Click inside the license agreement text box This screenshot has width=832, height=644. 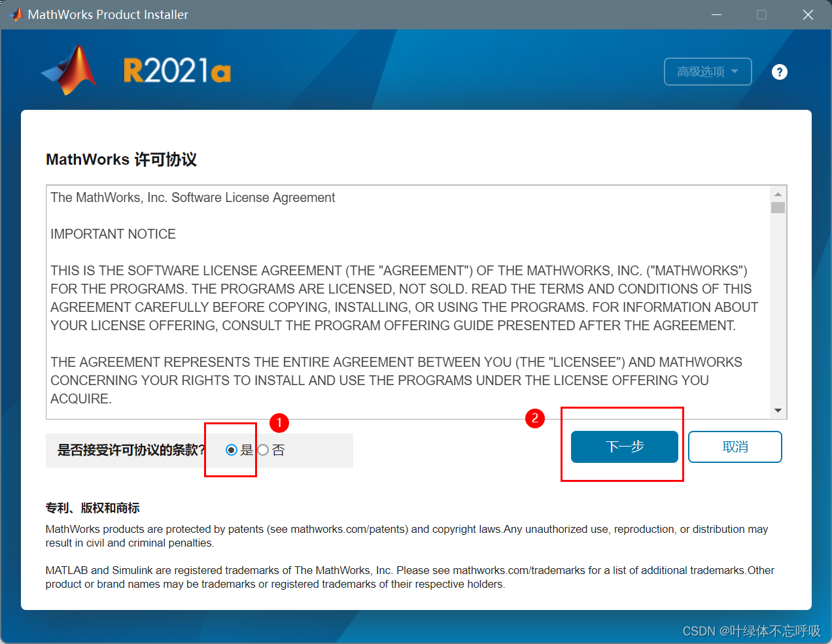click(x=406, y=301)
